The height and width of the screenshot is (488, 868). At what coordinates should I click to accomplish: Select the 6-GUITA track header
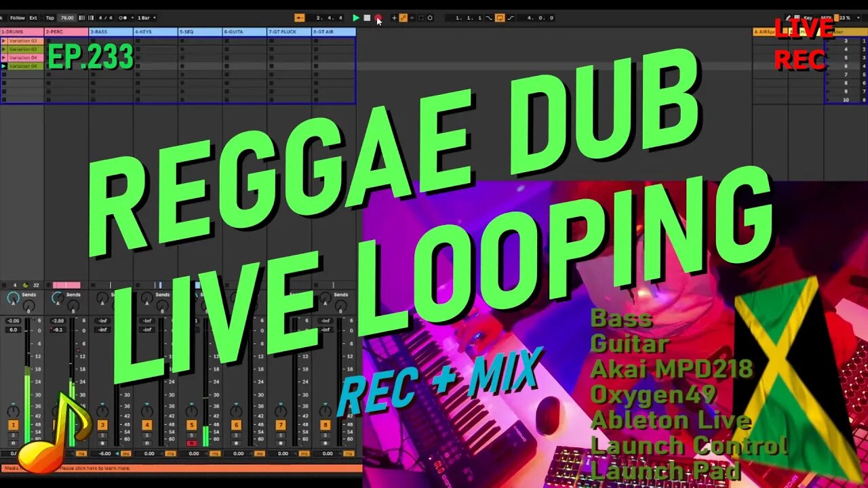[245, 32]
